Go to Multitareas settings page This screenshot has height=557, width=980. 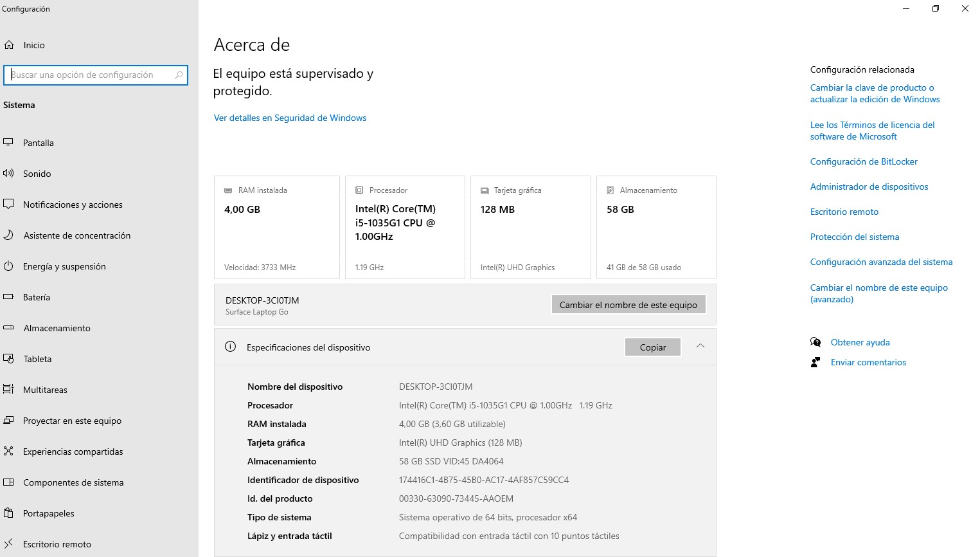tap(45, 390)
